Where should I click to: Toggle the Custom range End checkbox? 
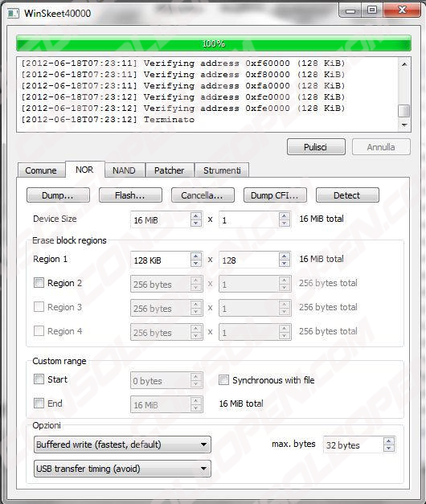click(x=39, y=403)
